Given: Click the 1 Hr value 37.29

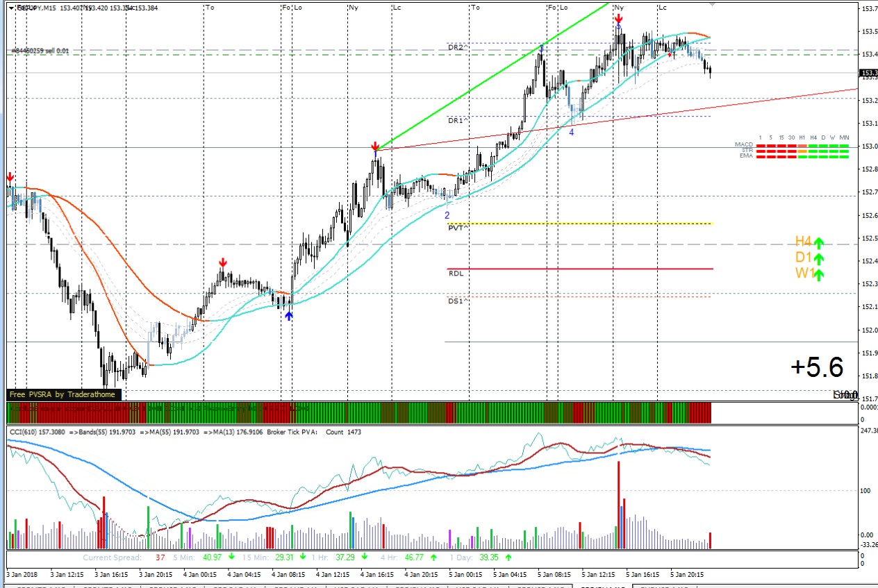Looking at the screenshot, I should 345,557.
